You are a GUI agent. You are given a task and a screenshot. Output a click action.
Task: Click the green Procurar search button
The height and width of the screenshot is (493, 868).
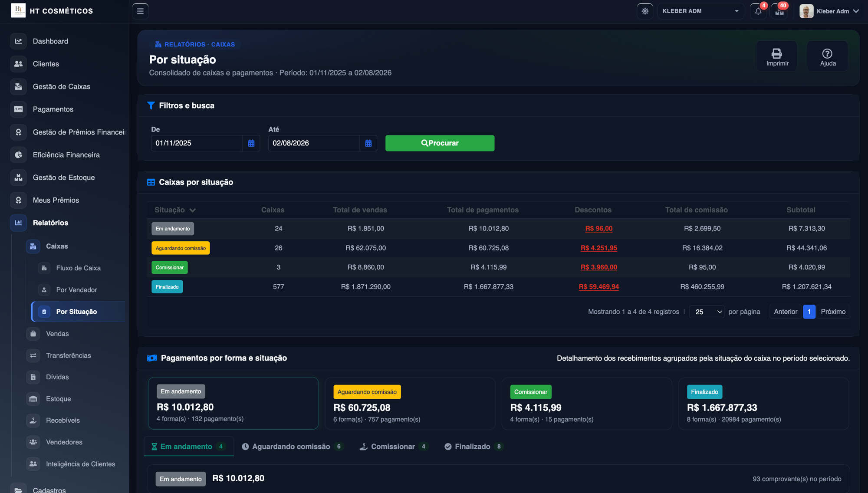point(440,143)
